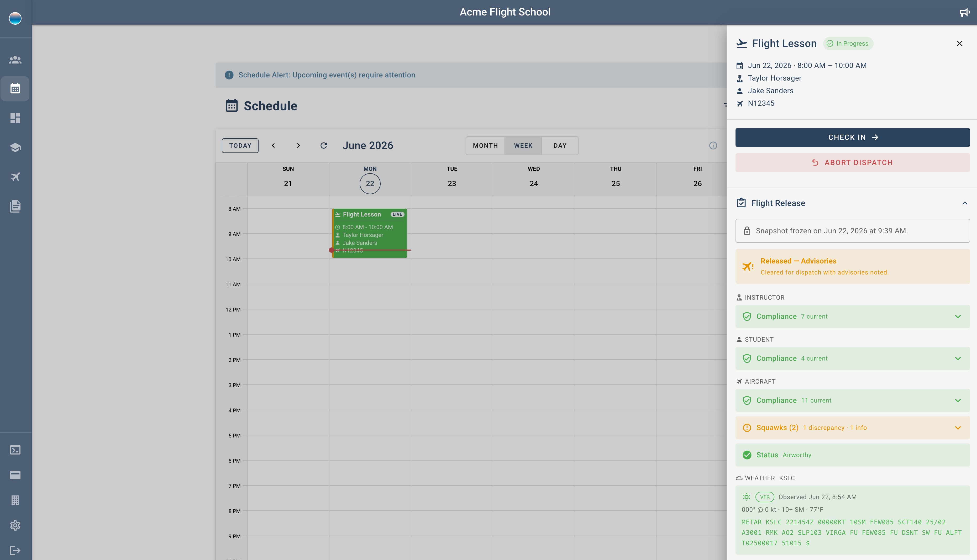The image size is (977, 560).
Task: Open the Billing card sidebar icon
Action: click(x=15, y=475)
